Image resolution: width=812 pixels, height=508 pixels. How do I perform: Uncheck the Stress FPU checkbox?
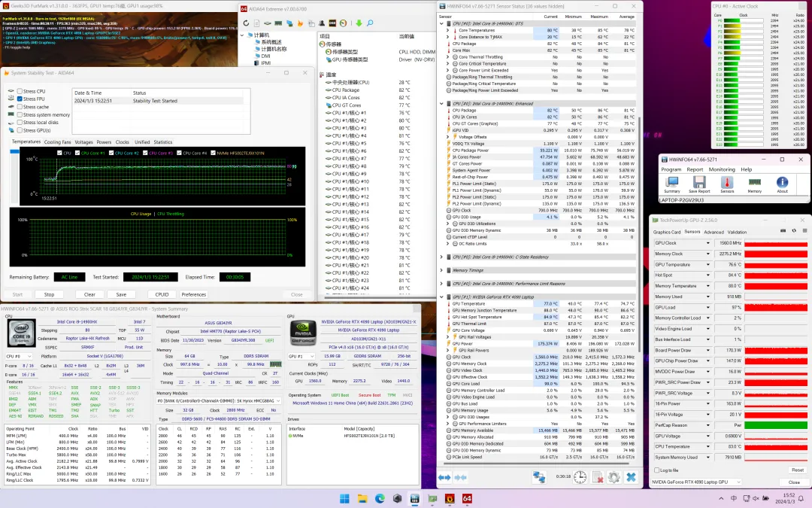(x=20, y=99)
